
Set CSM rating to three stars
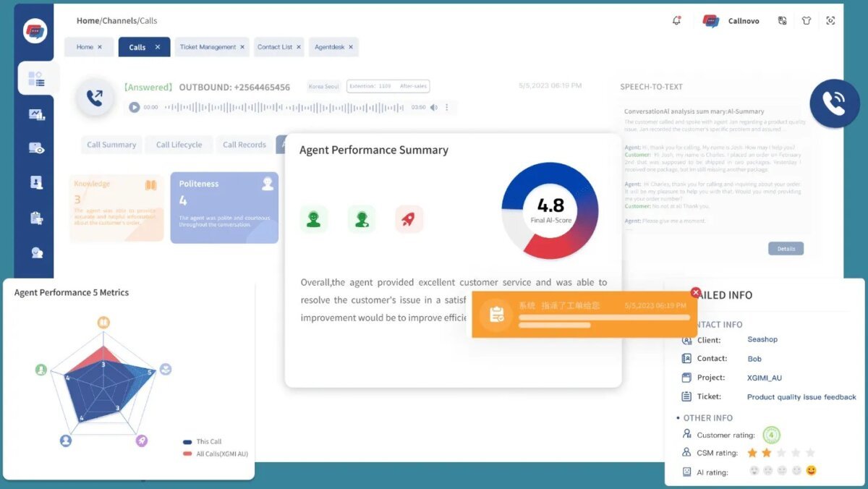(781, 453)
